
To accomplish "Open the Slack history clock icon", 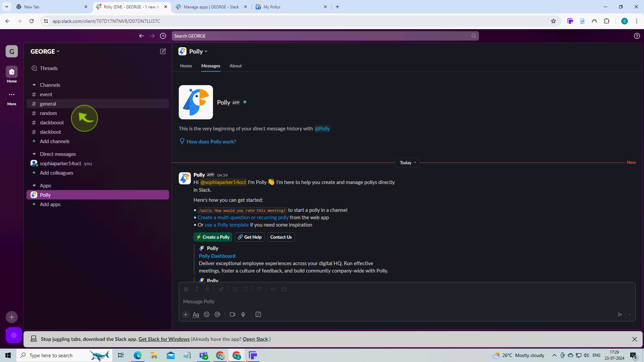I will [163, 36].
